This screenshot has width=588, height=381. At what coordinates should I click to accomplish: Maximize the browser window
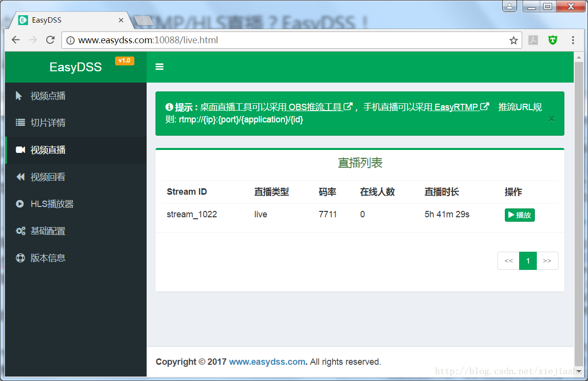click(x=548, y=6)
